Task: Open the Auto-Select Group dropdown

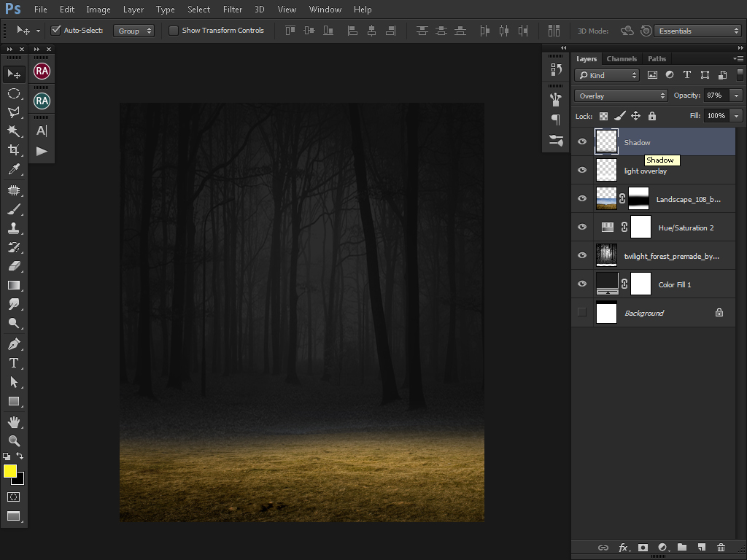Action: [134, 31]
